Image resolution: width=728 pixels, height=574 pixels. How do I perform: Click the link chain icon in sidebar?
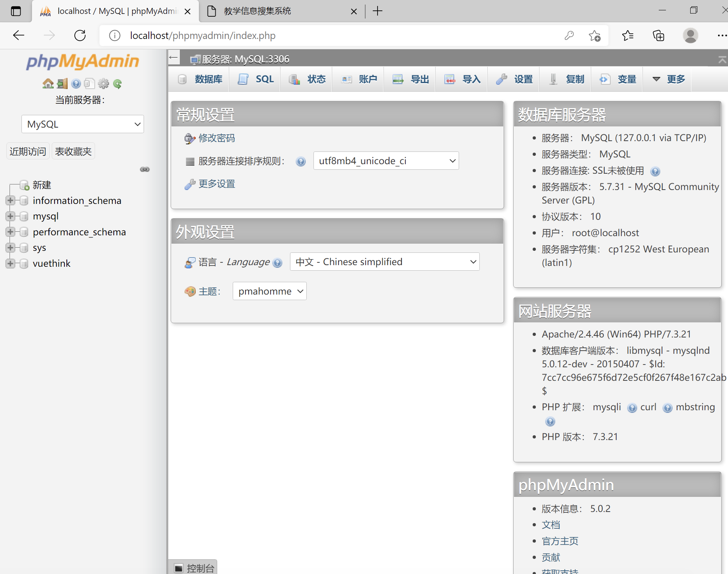click(x=145, y=169)
